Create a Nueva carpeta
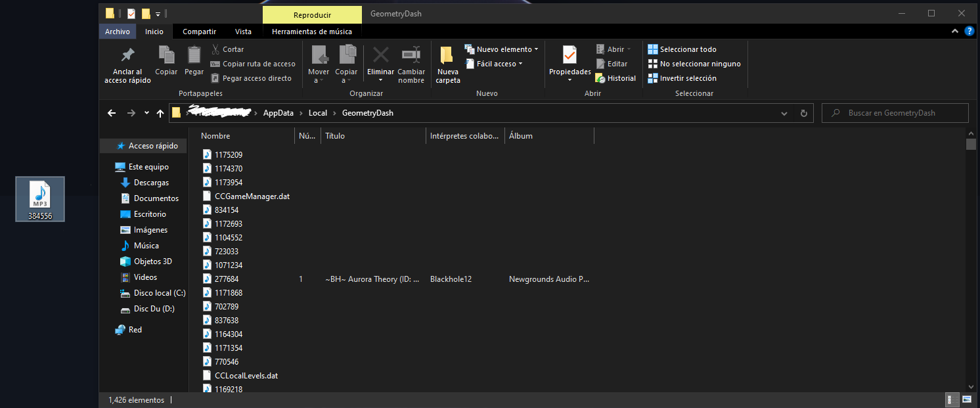Screen dimensions: 980x408 (x=448, y=64)
